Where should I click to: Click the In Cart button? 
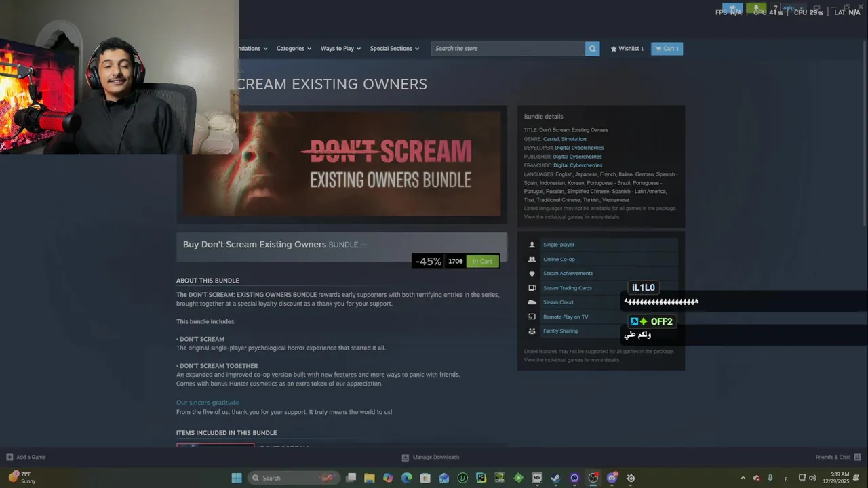click(482, 261)
